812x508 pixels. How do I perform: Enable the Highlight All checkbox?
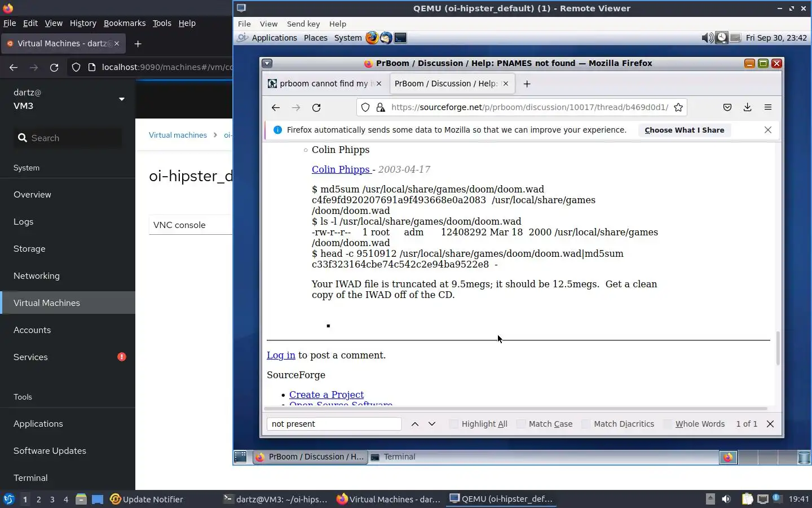coord(454,424)
